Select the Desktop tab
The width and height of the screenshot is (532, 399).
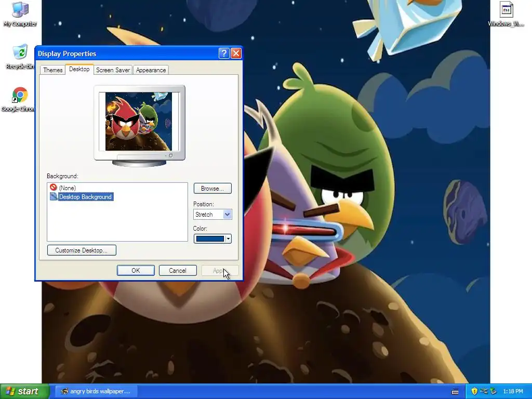(79, 69)
